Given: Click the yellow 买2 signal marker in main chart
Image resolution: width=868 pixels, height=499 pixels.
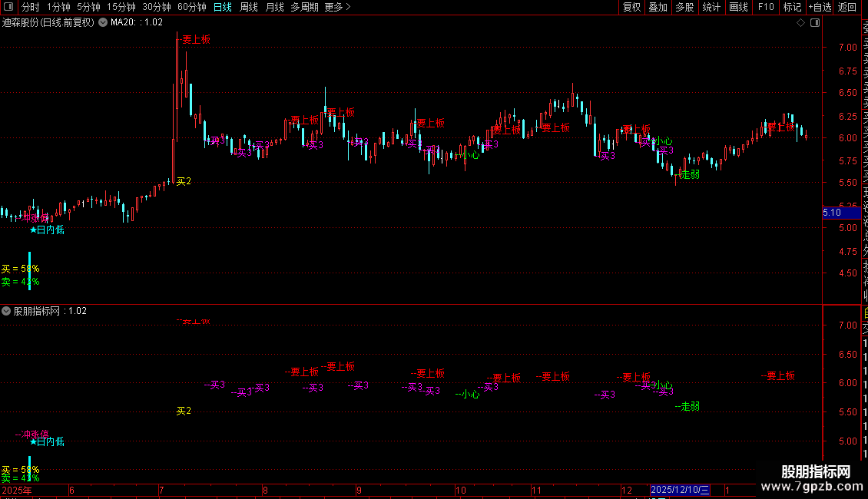Looking at the screenshot, I should coord(184,181).
